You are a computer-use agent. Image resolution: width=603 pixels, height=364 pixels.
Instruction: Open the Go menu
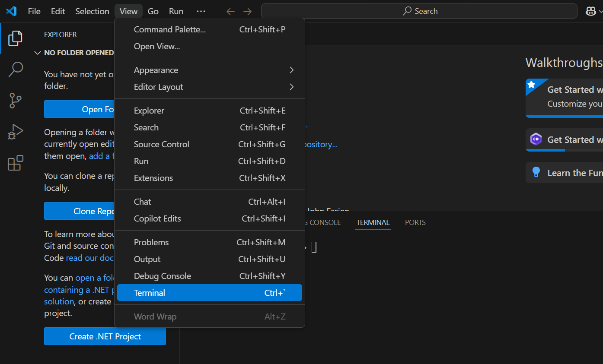(x=153, y=11)
